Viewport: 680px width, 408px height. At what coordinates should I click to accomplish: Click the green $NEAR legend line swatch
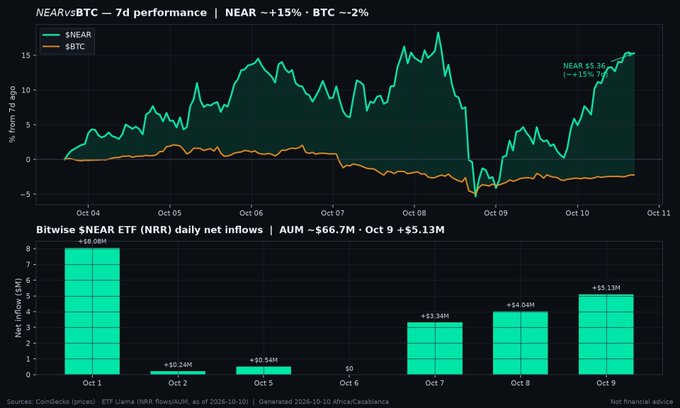51,35
